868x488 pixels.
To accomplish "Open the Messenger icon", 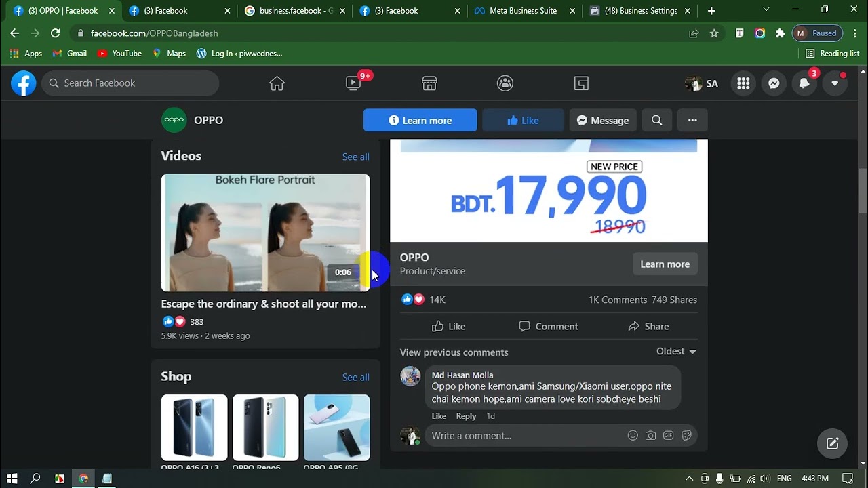I will pos(774,83).
